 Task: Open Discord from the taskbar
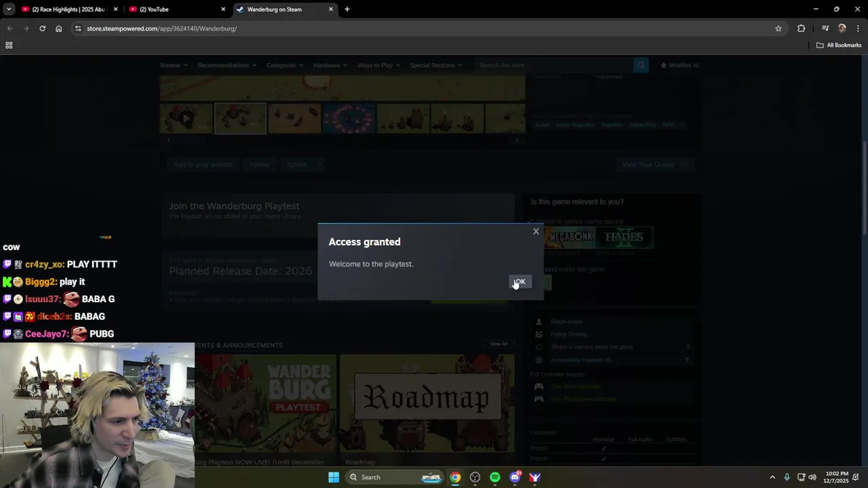point(515,477)
